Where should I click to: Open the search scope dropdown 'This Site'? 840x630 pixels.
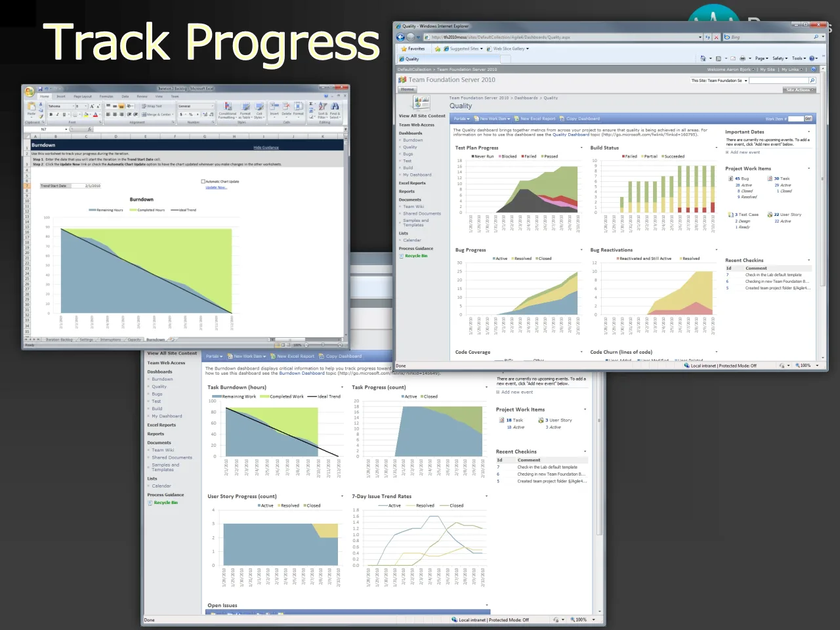tap(719, 81)
